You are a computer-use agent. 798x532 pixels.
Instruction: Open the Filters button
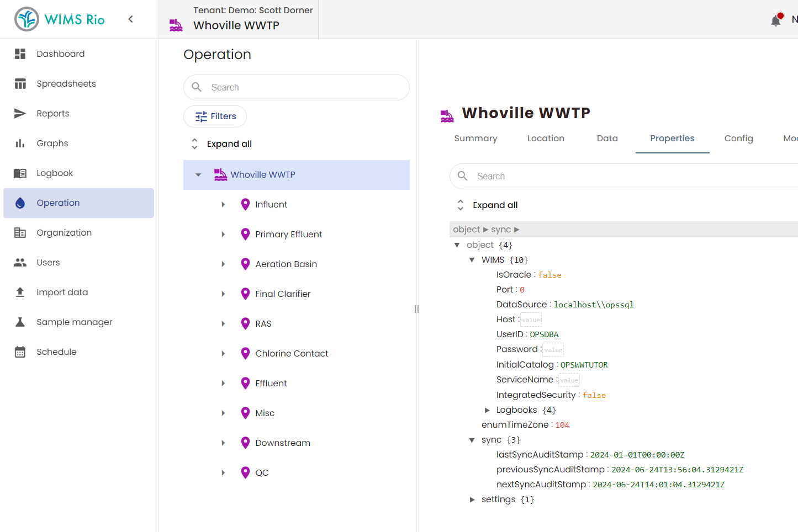[215, 116]
